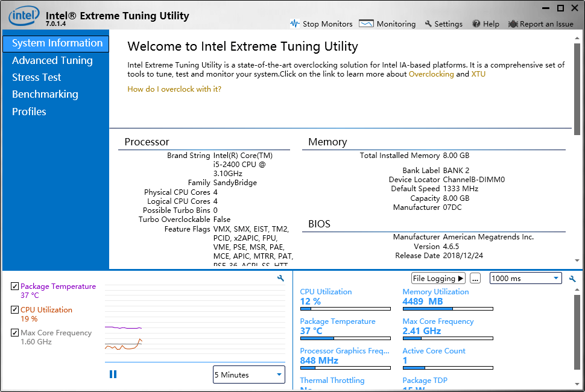
Task: Click the Stop Monitors waveform icon
Action: (296, 24)
